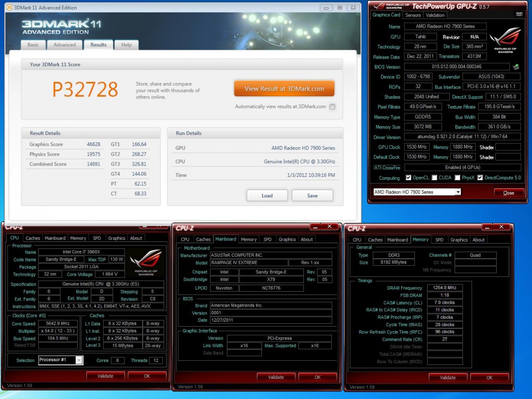
Task: Click the motherboard Model field RAMPAGE IV EXTREME
Action: pos(249,263)
